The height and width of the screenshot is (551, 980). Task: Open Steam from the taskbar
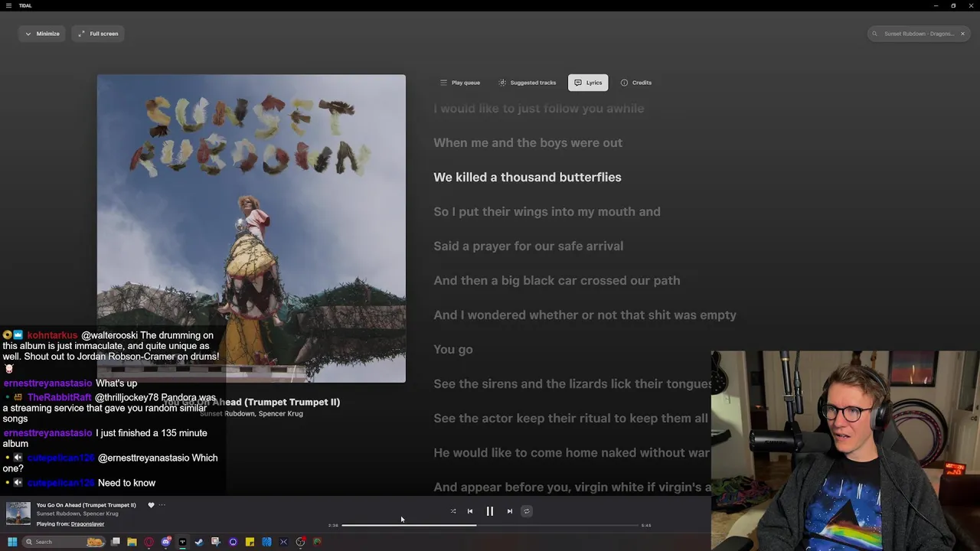(199, 542)
